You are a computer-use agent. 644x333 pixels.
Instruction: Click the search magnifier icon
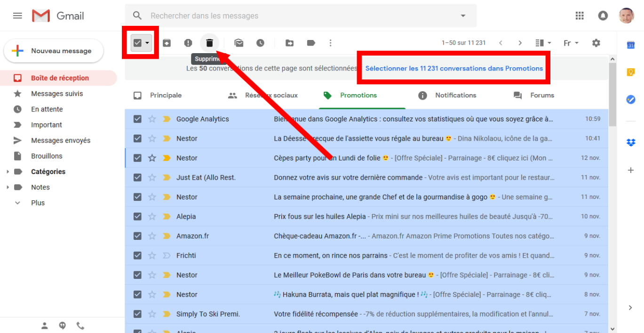pyautogui.click(x=137, y=16)
